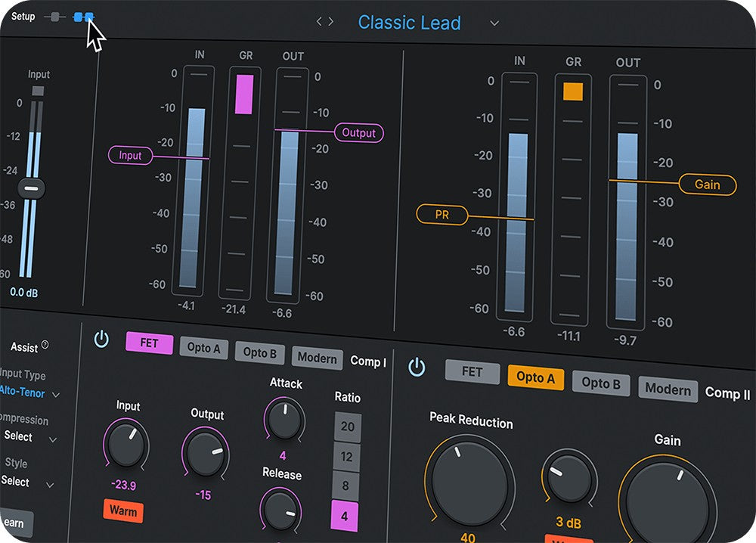Set ratio to 12
Image resolution: width=756 pixels, height=543 pixels.
347,457
